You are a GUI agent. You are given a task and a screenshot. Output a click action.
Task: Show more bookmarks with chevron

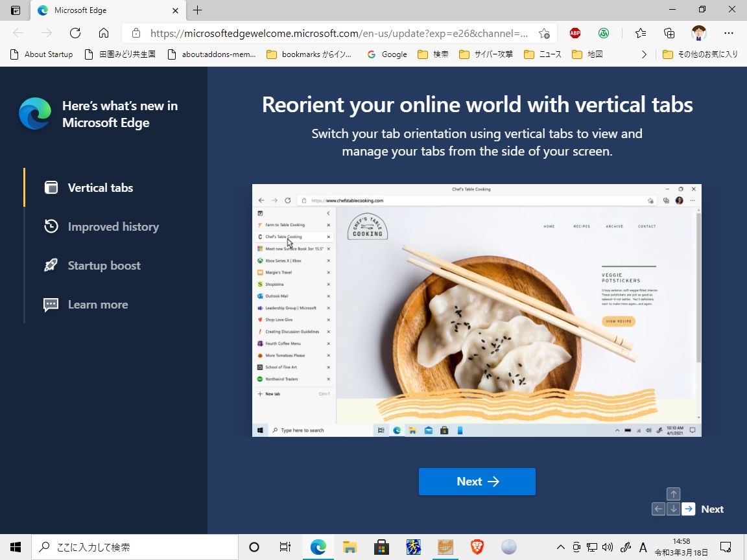tap(644, 54)
